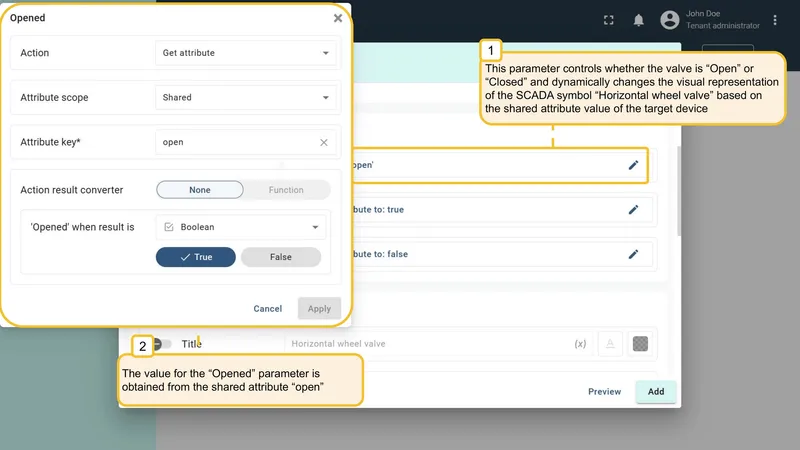Open the Boolean result type dropdown
800x450 pixels.
[240, 227]
